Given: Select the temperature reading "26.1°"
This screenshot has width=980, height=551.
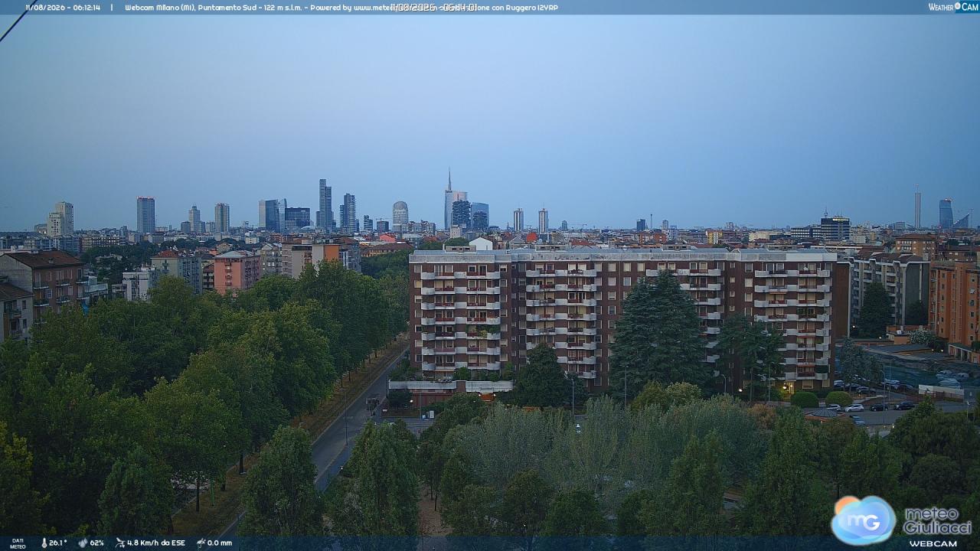Looking at the screenshot, I should 58,543.
